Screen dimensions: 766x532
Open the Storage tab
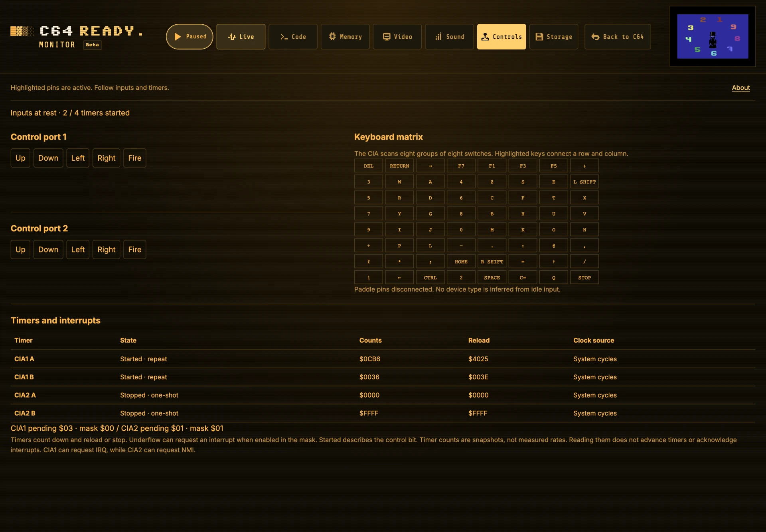tap(554, 37)
